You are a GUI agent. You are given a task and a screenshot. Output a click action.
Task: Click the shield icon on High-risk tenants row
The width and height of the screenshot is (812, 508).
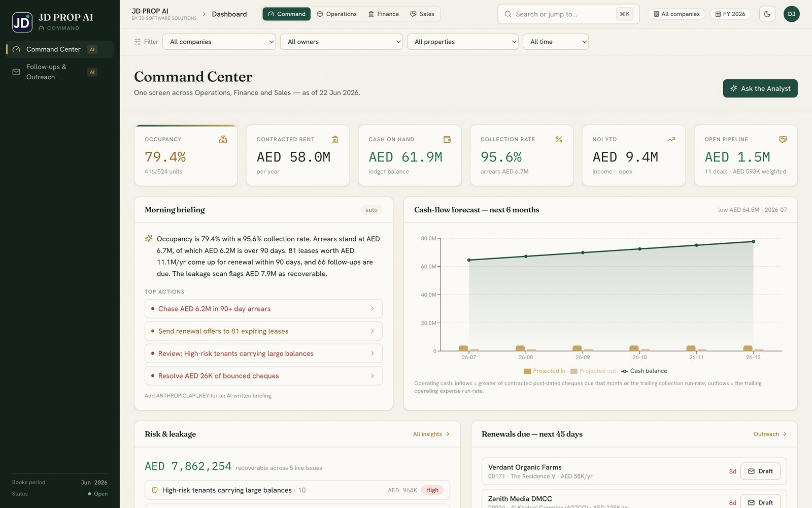point(155,490)
